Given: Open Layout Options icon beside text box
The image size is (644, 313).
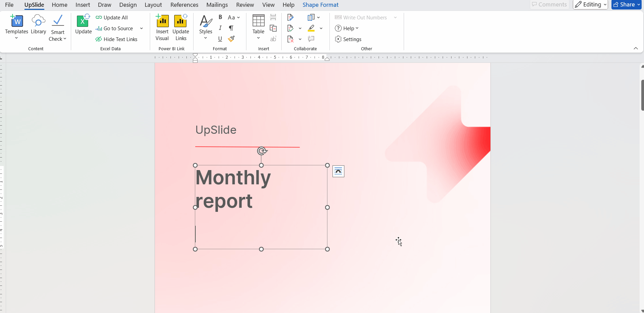Looking at the screenshot, I should click(x=338, y=171).
